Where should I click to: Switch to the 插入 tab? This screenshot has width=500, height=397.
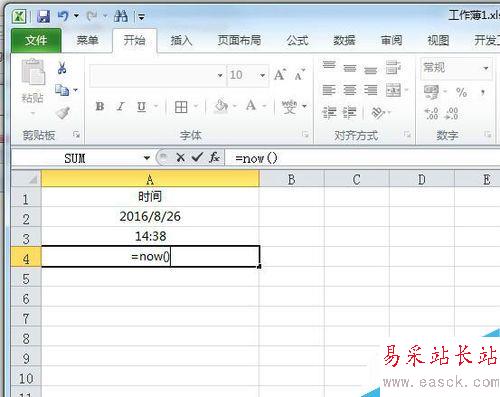181,40
